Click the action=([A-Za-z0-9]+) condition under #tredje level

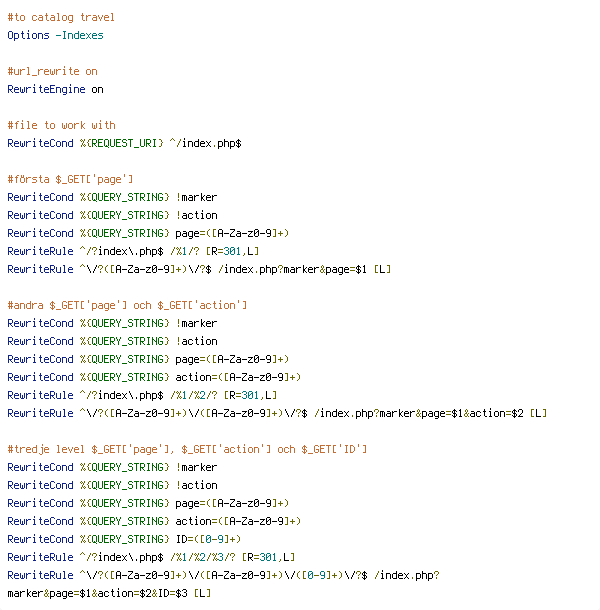coord(154,521)
